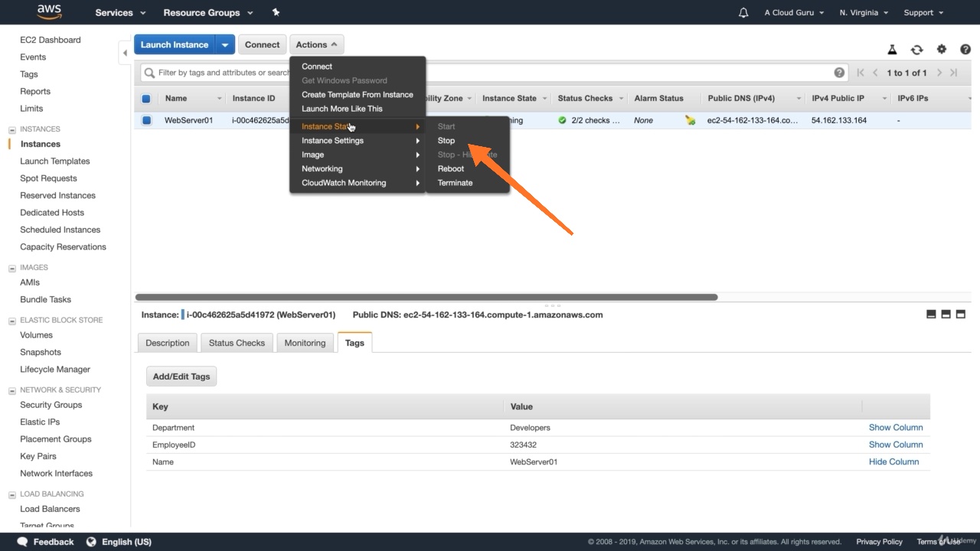Open the Support dropdown

coord(923,12)
